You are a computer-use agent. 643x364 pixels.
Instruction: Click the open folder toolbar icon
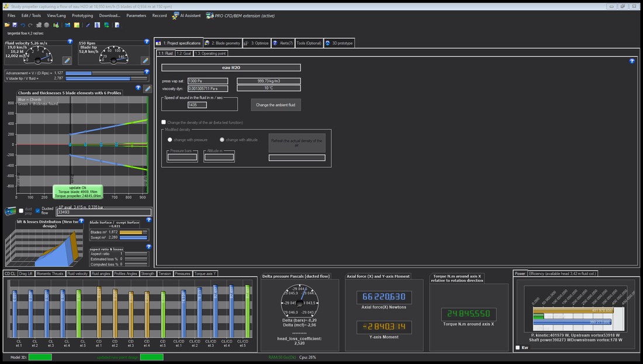7,25
